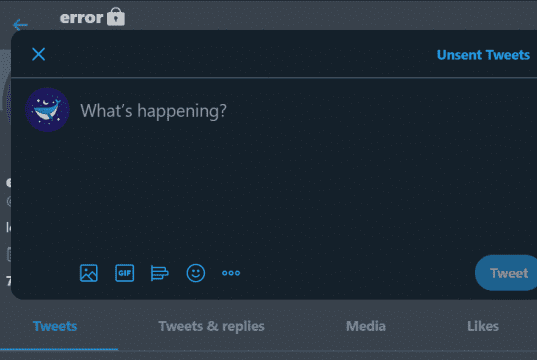Click the whale avatar in the composer
Viewport: 537px width, 360px height.
point(47,110)
